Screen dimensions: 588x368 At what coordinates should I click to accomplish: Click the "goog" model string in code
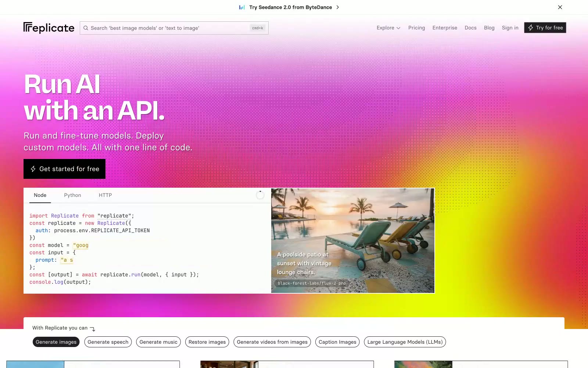[81, 245]
